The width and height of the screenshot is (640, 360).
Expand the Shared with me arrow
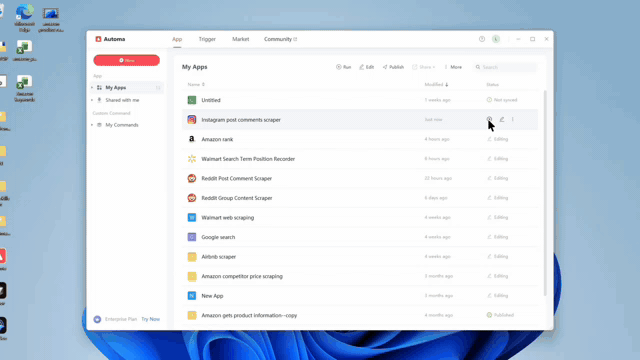92,100
